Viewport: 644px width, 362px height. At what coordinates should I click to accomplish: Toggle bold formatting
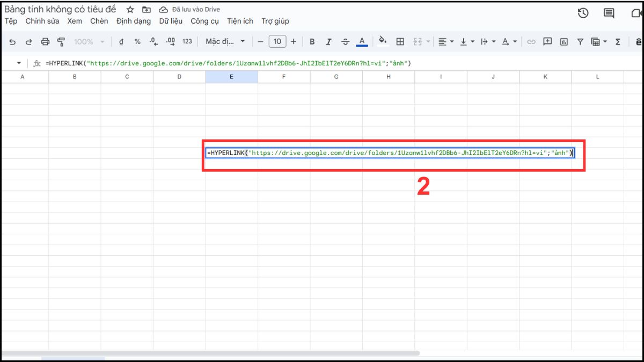pyautogui.click(x=312, y=41)
